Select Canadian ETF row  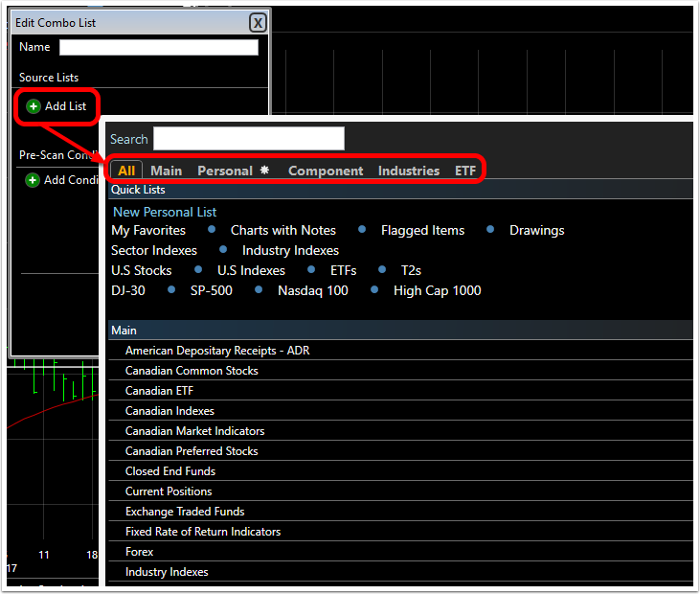(x=400, y=391)
